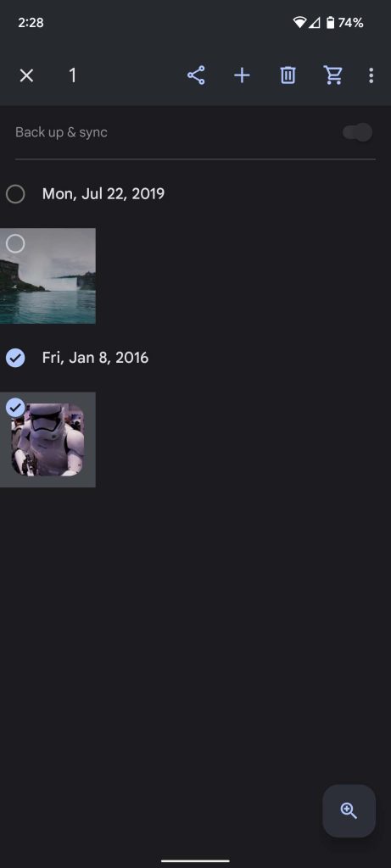Open the shopping cart order icon

[332, 75]
